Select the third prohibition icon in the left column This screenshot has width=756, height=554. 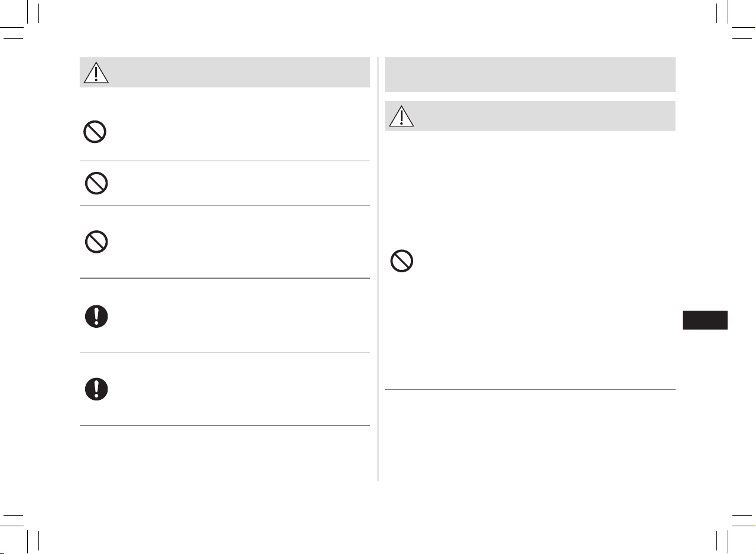tap(95, 242)
